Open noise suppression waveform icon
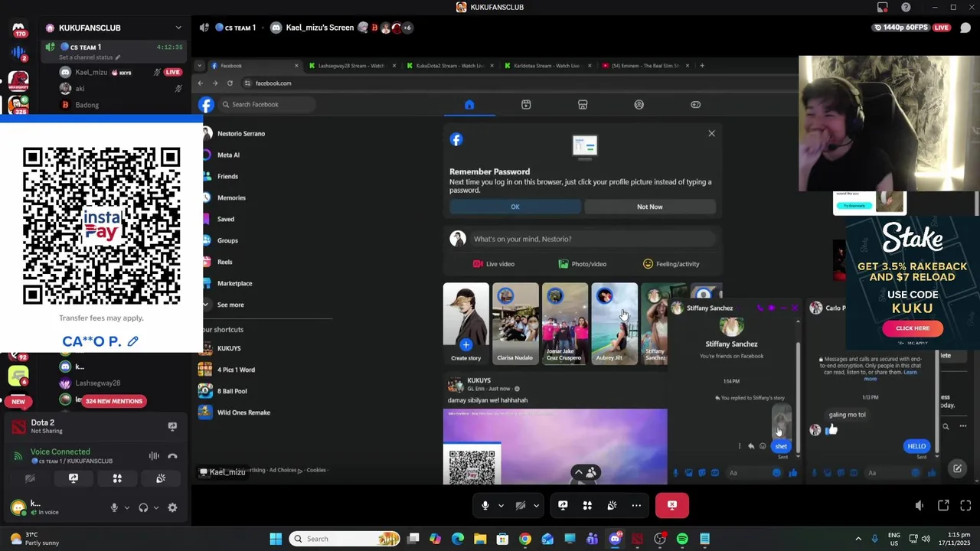This screenshot has width=980, height=551. click(x=154, y=456)
